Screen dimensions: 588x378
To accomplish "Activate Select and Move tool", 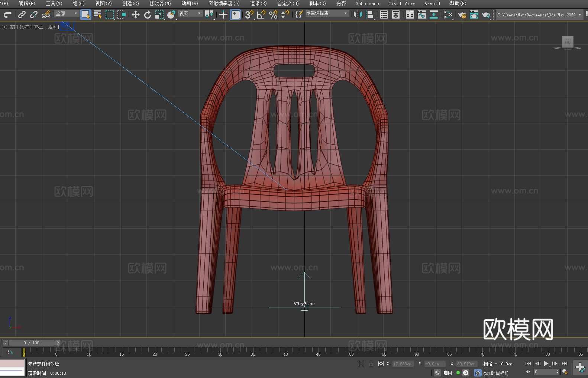I will [136, 14].
